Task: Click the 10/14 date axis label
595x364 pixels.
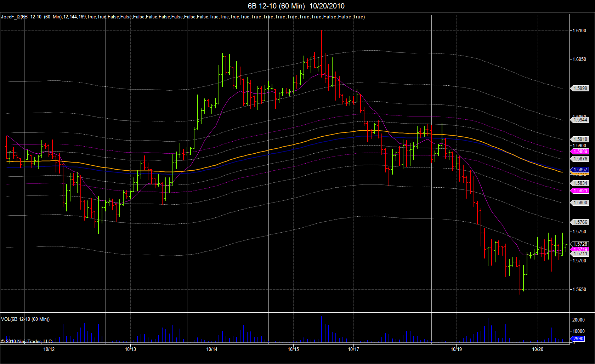Action: tap(212, 349)
